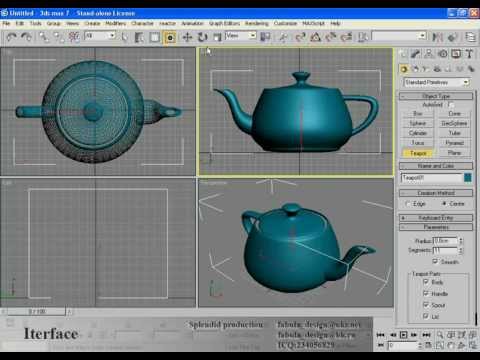The image size is (480, 360).
Task: Click the Select Object arrow tool
Action: point(124,37)
